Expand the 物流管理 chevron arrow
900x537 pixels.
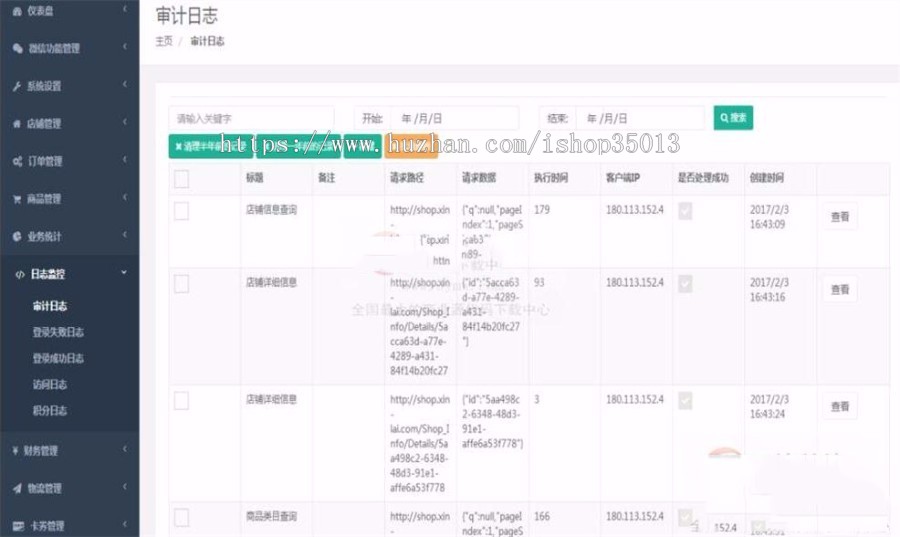coord(125,487)
